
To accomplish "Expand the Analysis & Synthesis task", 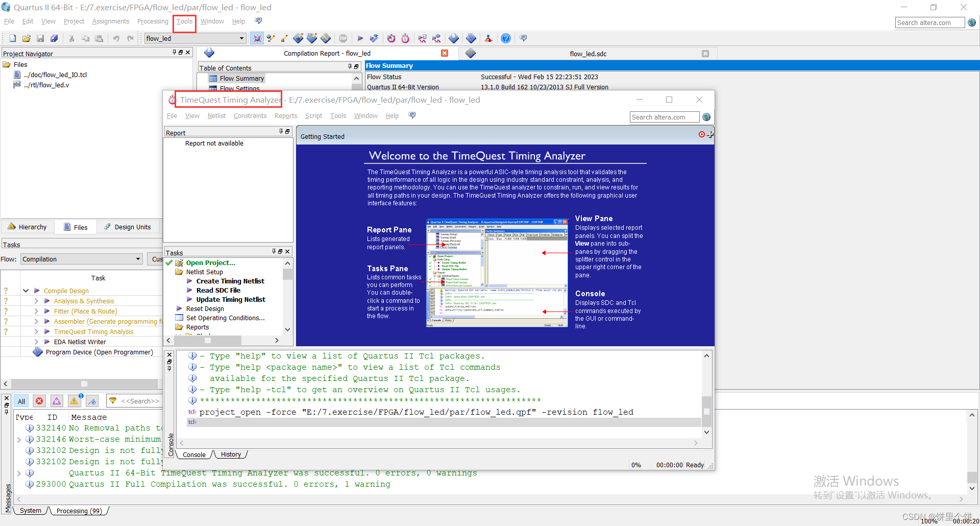I will coord(36,301).
